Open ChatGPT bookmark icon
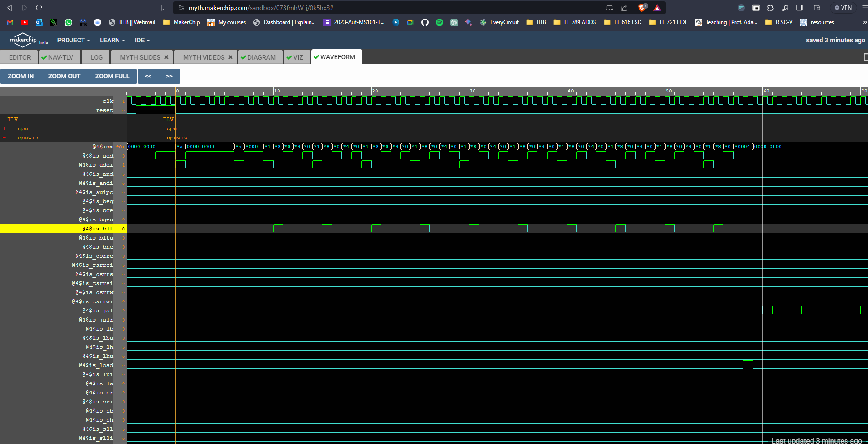The image size is (868, 444). click(x=454, y=22)
